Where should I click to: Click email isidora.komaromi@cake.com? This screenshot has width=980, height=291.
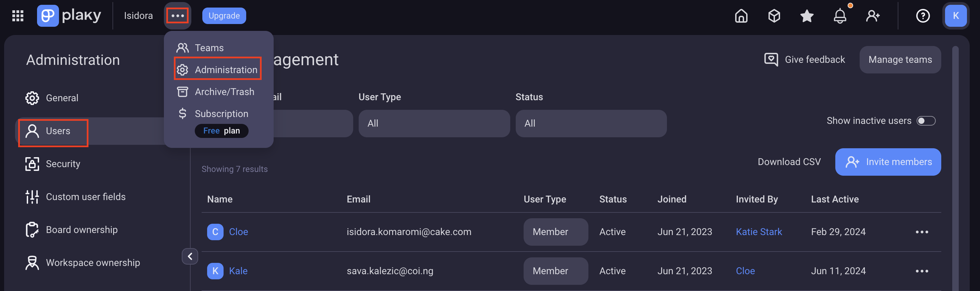(409, 232)
